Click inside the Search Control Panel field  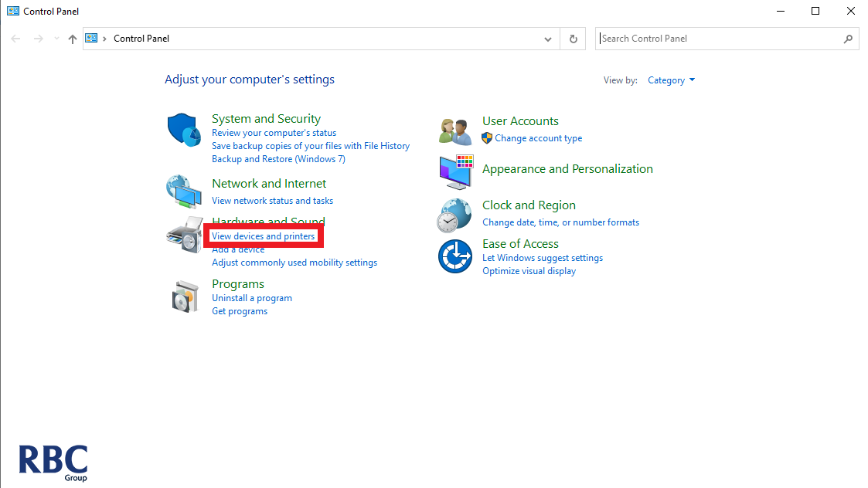[719, 39]
